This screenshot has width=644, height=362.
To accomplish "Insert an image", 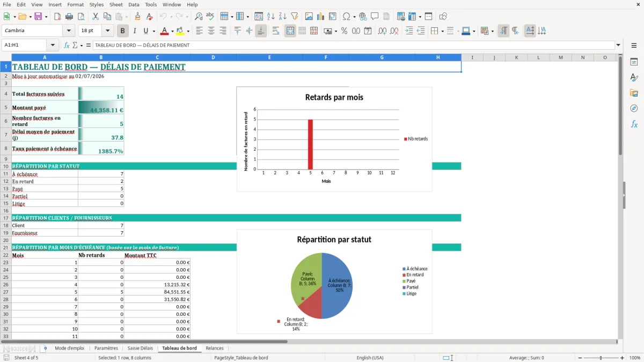I will (309, 17).
